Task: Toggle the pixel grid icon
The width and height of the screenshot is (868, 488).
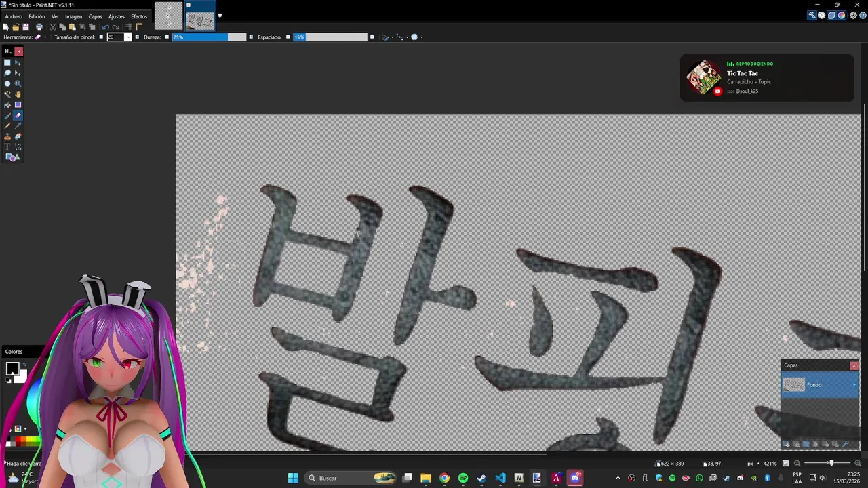Action: (129, 27)
